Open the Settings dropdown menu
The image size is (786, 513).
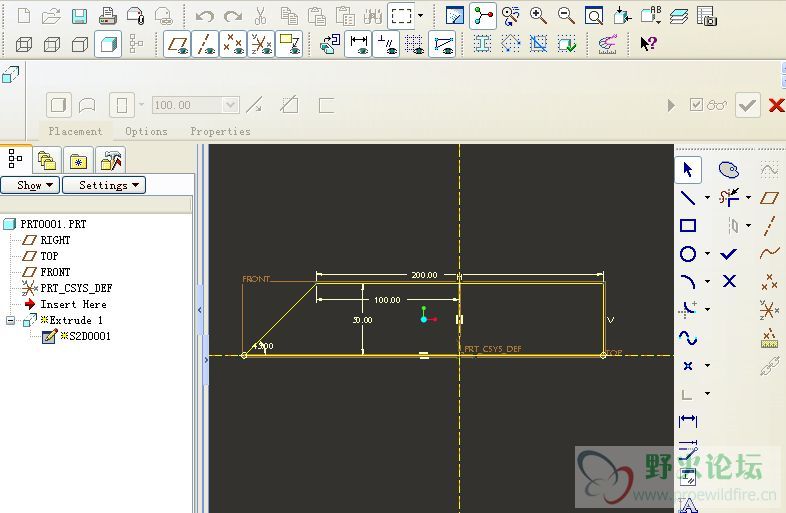pyautogui.click(x=104, y=185)
